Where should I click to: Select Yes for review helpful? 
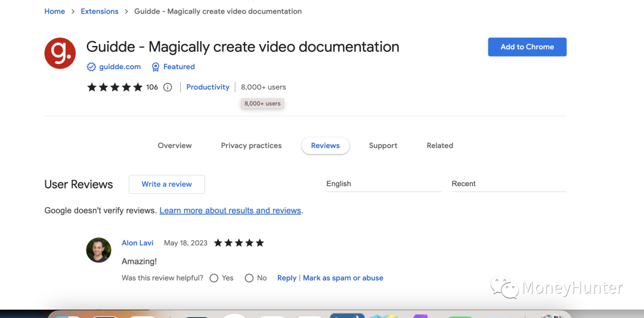213,278
